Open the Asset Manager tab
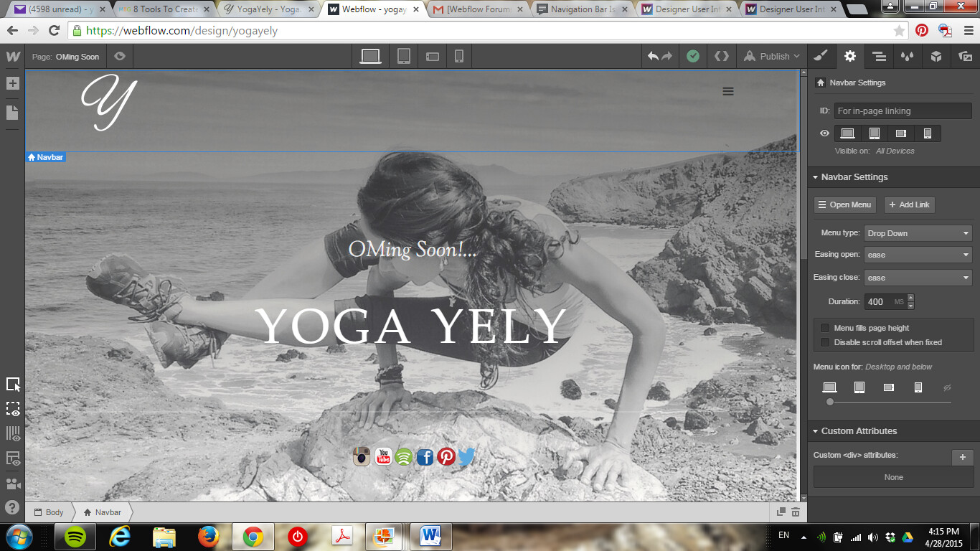 click(x=965, y=56)
